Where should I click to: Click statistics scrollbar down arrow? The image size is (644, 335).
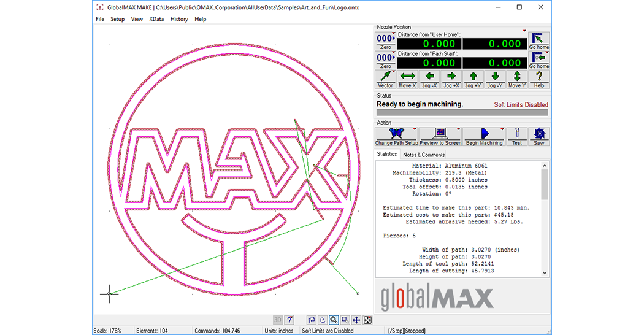click(x=545, y=272)
